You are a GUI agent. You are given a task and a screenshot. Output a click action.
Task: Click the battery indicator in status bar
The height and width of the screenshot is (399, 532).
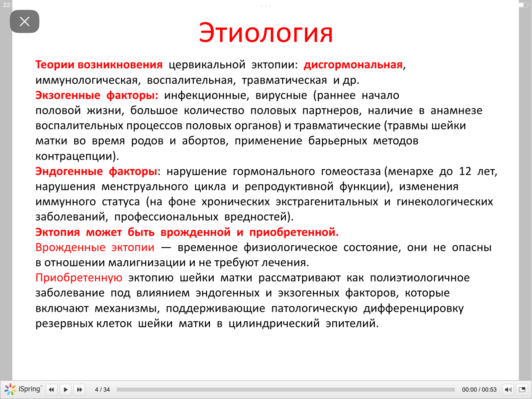pyautogui.click(x=523, y=5)
